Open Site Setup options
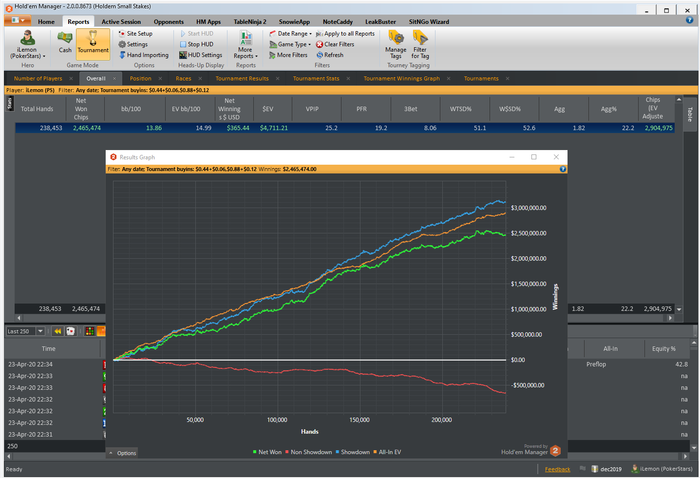This screenshot has height=478, width=700. tap(135, 33)
